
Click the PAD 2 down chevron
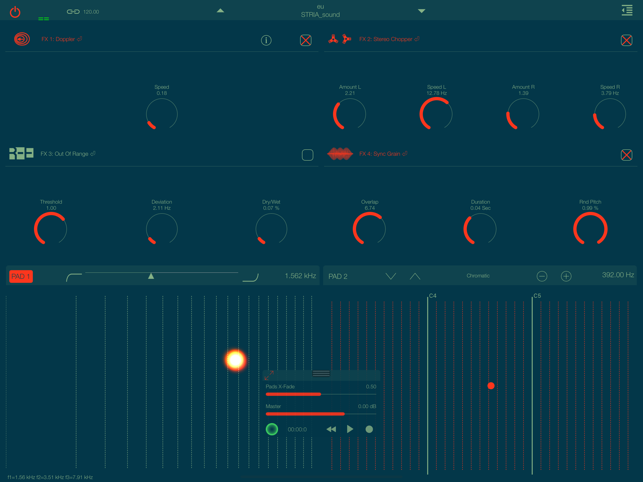pos(391,276)
